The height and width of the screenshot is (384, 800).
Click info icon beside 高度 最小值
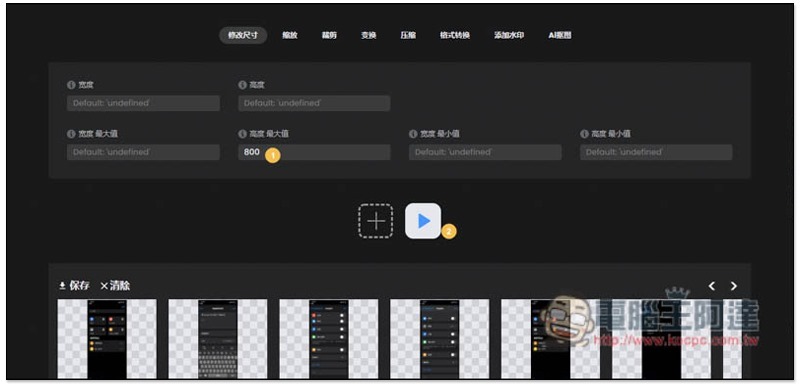pos(584,134)
